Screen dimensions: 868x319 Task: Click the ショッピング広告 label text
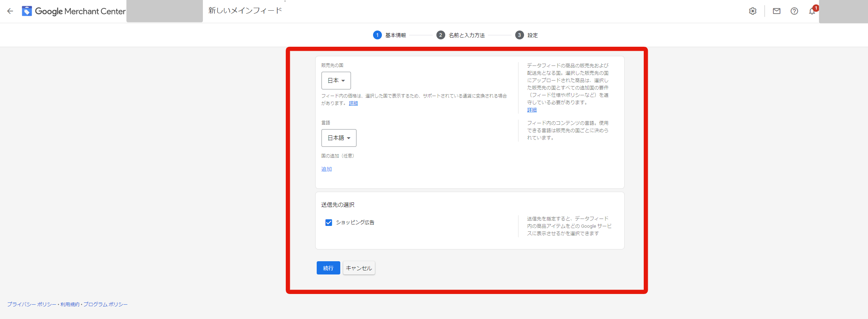click(355, 223)
